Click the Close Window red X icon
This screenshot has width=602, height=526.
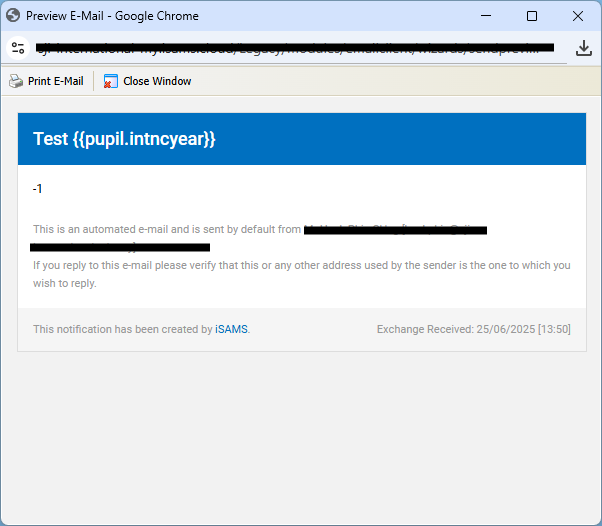pyautogui.click(x=111, y=81)
